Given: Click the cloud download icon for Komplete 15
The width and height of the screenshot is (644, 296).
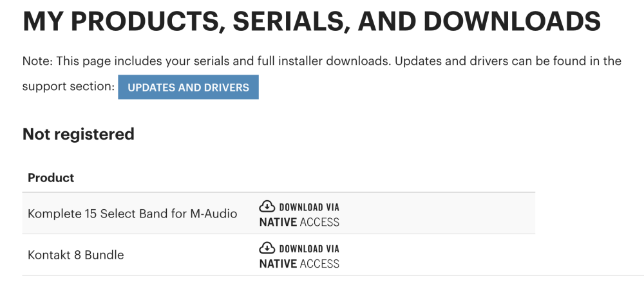Looking at the screenshot, I should pyautogui.click(x=267, y=206).
